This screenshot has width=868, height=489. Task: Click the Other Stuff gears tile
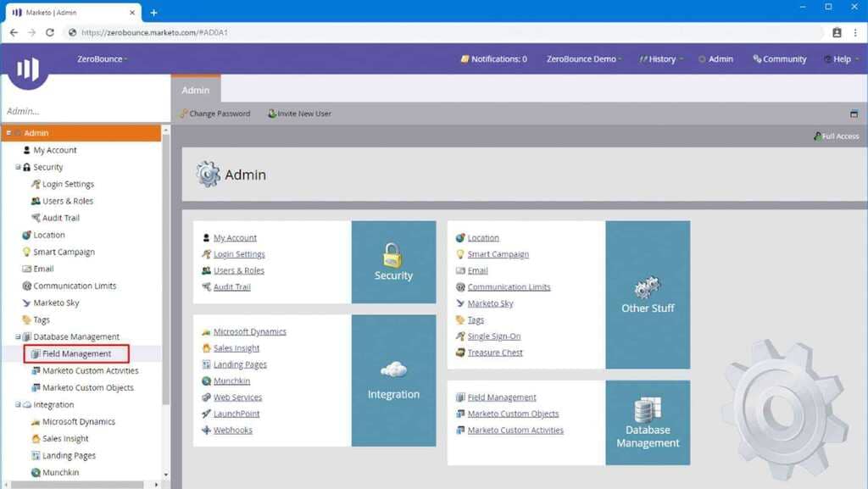point(648,295)
